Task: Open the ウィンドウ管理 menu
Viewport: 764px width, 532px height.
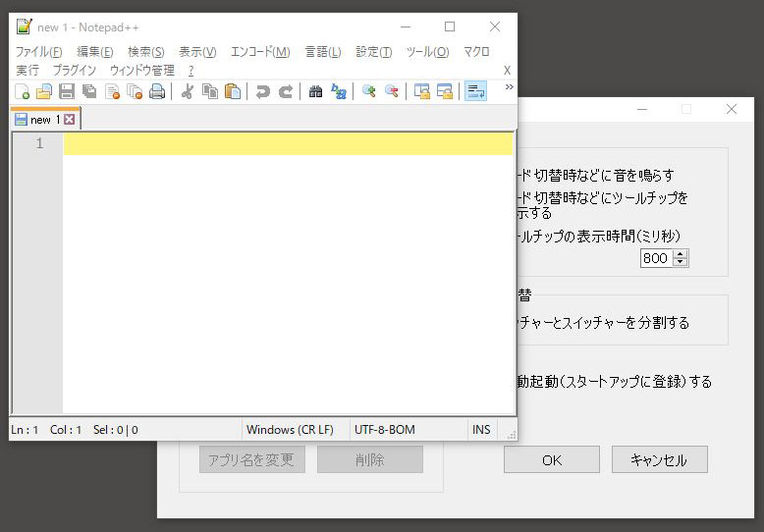Action: [x=142, y=71]
